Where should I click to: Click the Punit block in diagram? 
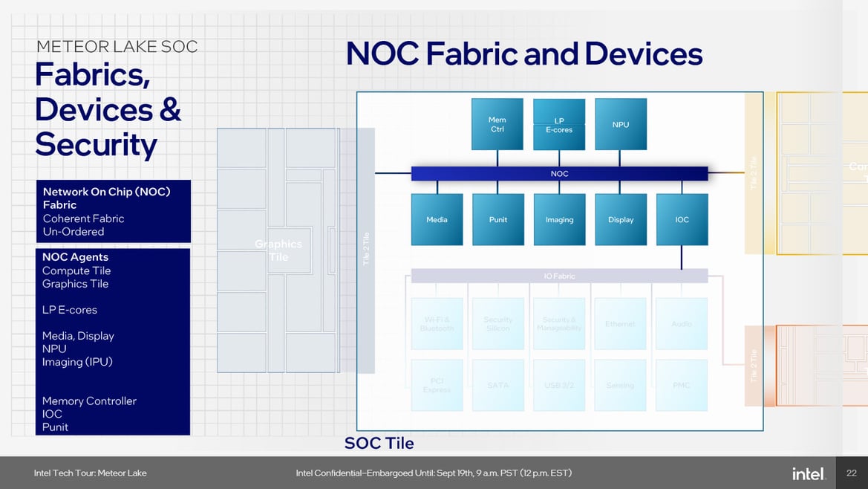(x=498, y=219)
